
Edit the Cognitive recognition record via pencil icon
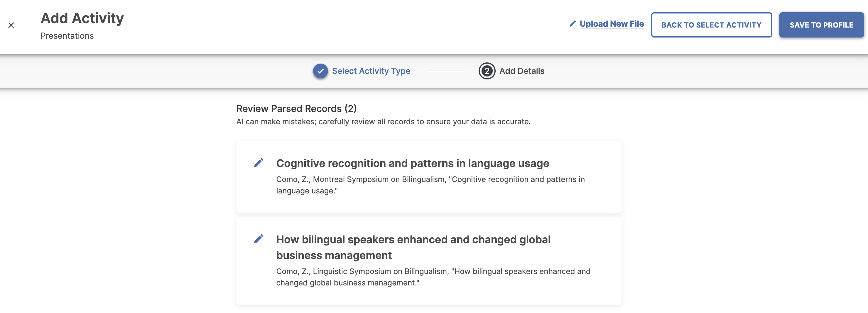259,163
